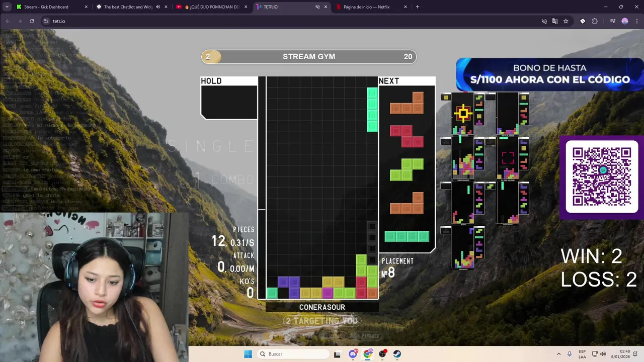Click the green S piece in NEXT queue
Screen dimensions: 644x362
point(407,169)
